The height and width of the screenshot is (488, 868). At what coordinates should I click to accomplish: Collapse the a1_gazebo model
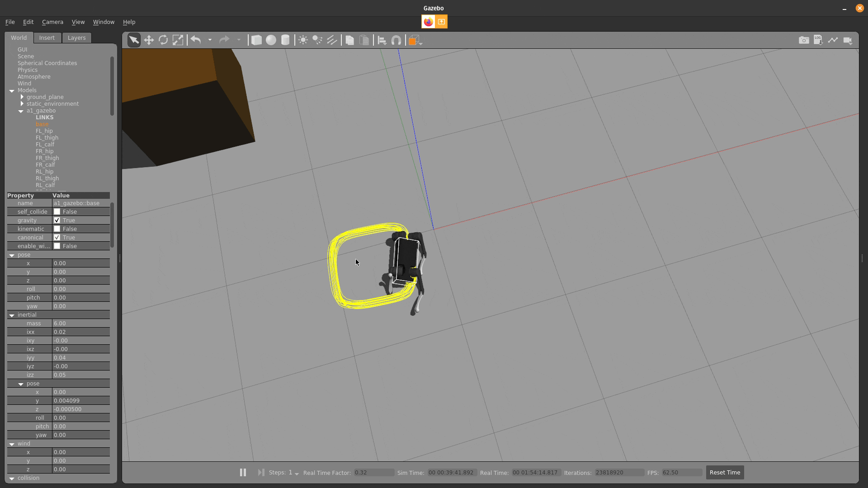coord(21,111)
